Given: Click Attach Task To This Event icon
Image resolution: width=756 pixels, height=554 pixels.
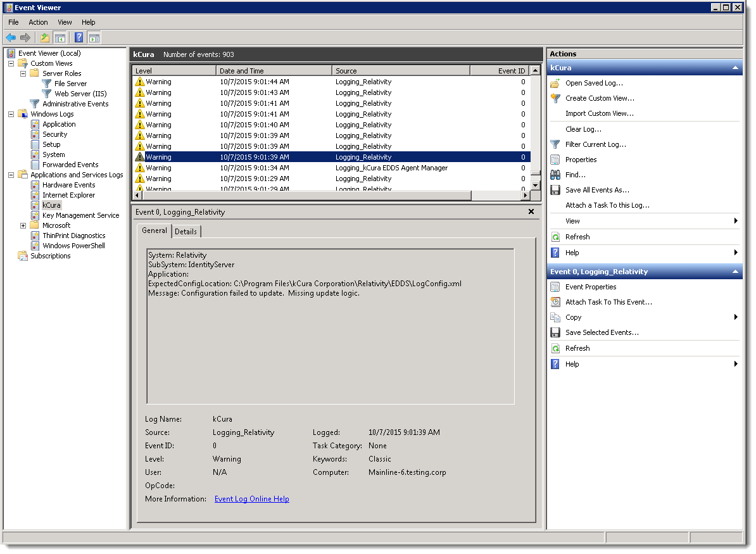Looking at the screenshot, I should click(555, 302).
